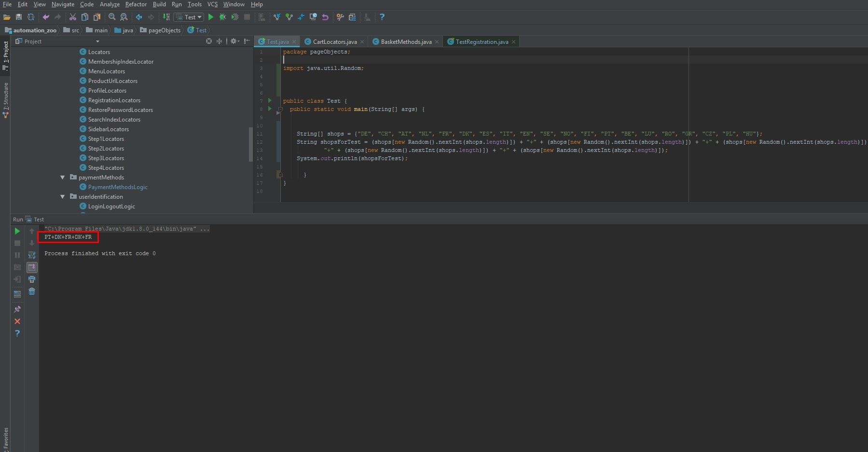
Task: Toggle the 1: Project tool window
Action: click(5, 55)
